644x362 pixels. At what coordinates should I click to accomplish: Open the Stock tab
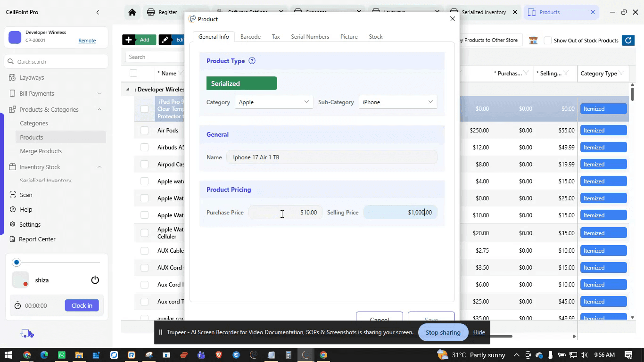coord(376,37)
